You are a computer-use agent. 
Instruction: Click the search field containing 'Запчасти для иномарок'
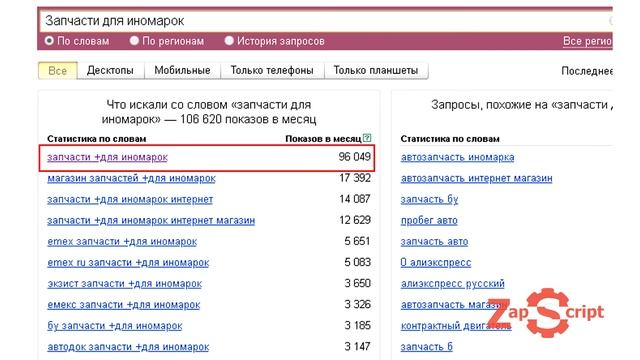(326, 21)
